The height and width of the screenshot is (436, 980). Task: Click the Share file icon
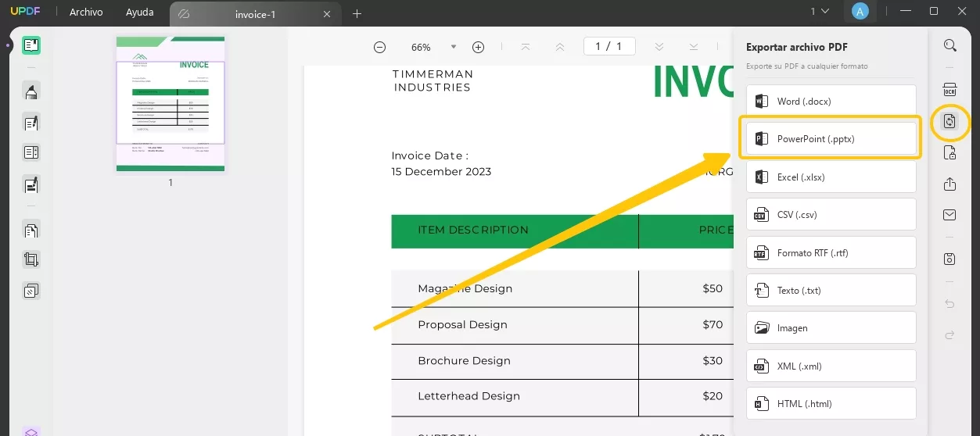[949, 184]
